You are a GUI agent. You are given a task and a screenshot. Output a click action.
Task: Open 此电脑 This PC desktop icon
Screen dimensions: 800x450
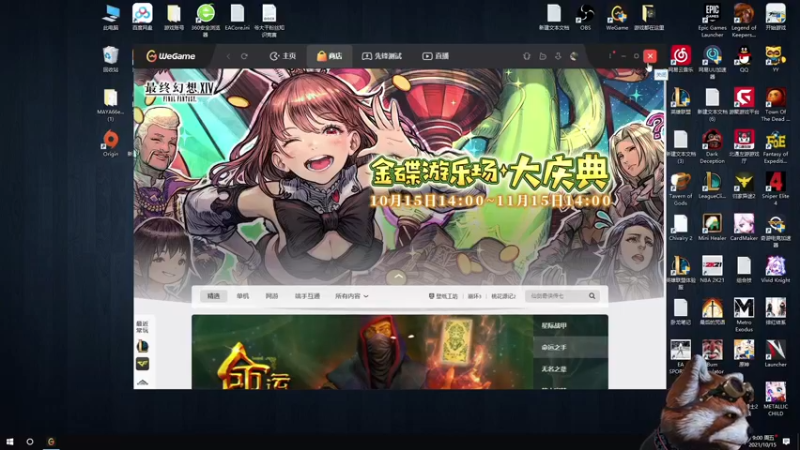tap(111, 17)
